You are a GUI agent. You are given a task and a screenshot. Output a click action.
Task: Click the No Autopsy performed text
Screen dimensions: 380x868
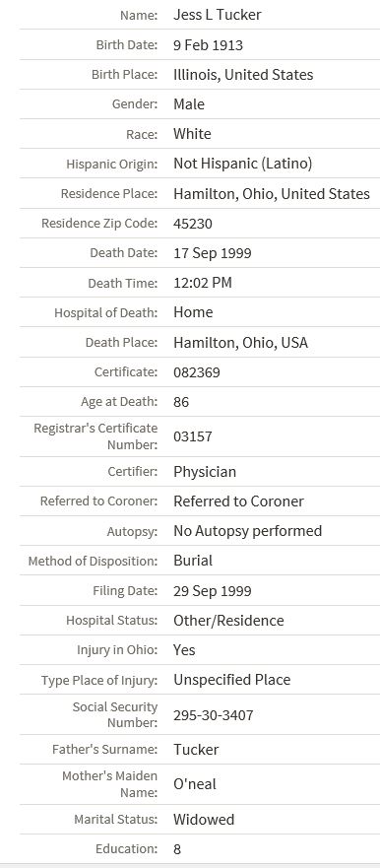(248, 531)
